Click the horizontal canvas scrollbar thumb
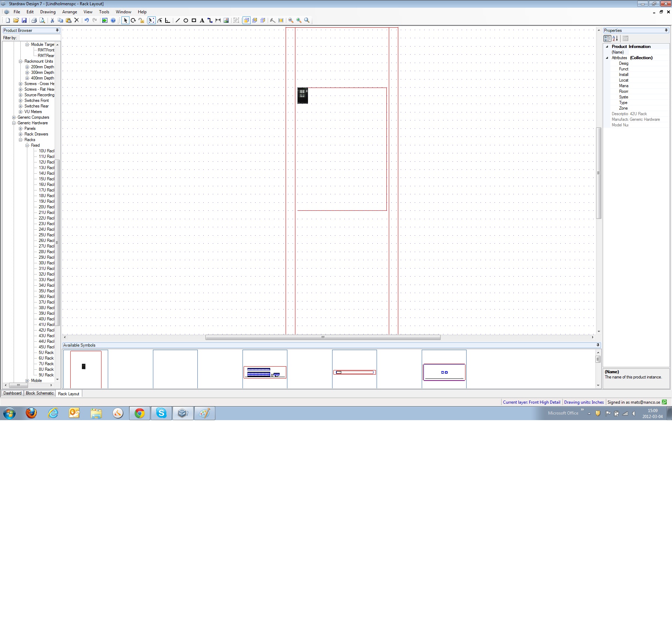The image size is (672, 619). coord(323,338)
